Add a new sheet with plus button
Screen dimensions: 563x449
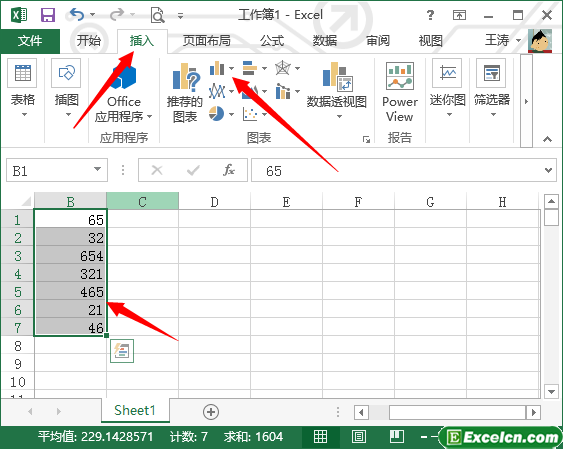click(x=211, y=412)
